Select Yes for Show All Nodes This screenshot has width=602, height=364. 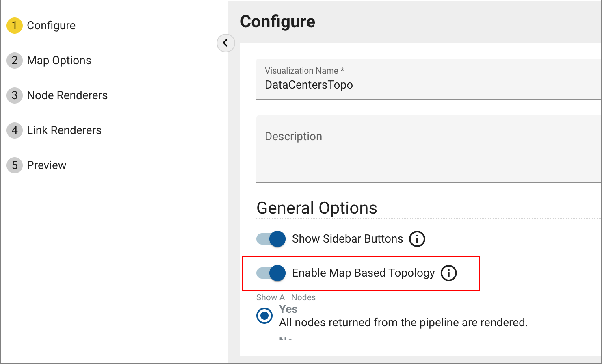pyautogui.click(x=264, y=315)
